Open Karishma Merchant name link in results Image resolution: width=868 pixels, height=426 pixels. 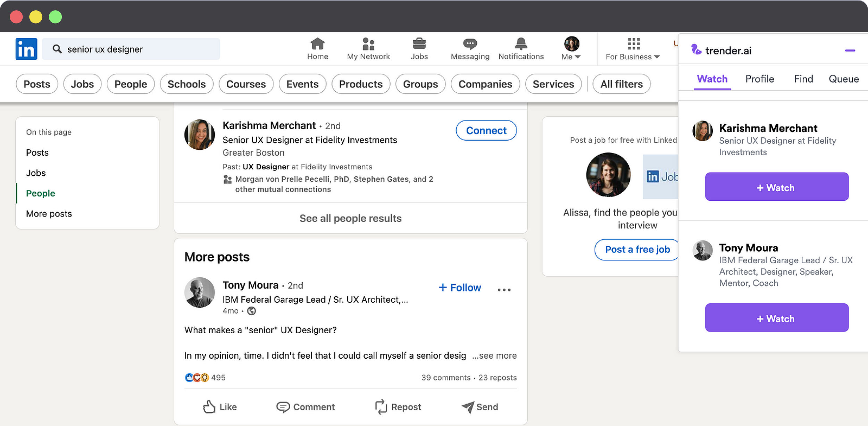[x=269, y=125]
